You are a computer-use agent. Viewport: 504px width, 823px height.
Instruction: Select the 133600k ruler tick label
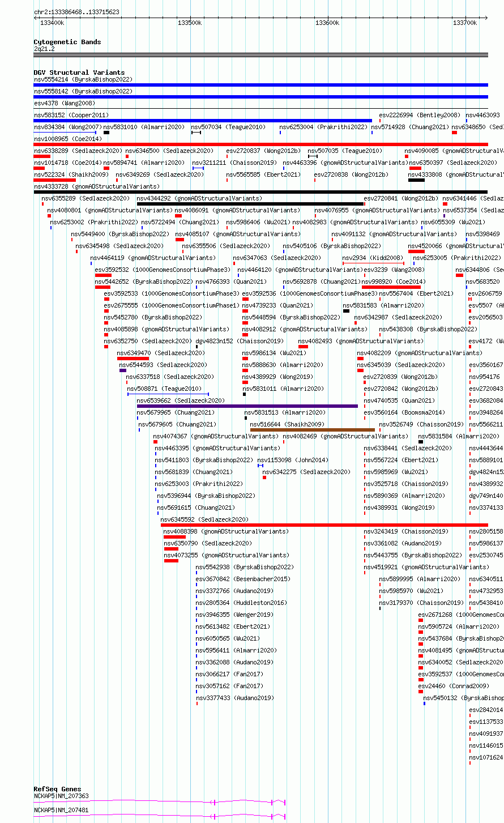[x=327, y=23]
